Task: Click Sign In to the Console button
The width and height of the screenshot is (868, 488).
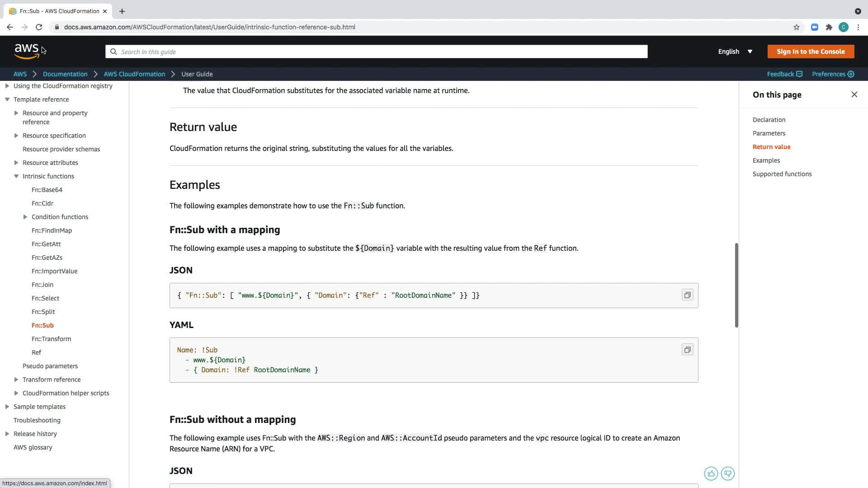Action: (x=810, y=52)
